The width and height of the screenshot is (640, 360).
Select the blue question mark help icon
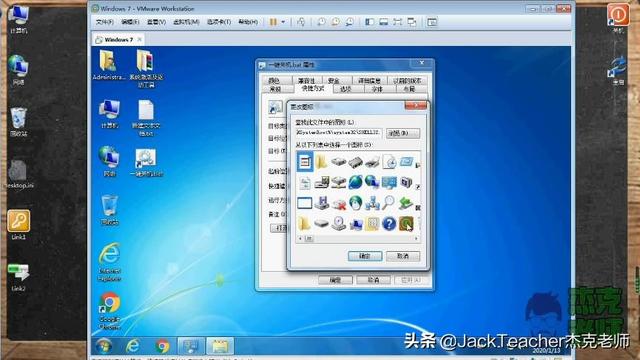[x=389, y=224]
